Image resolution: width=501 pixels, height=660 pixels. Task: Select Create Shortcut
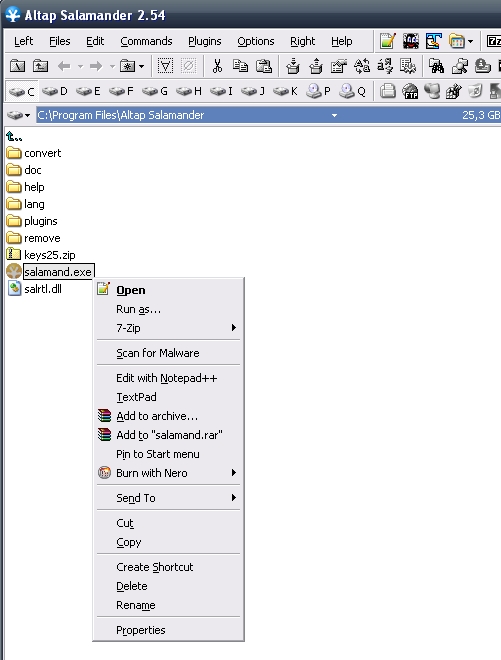pos(168,567)
